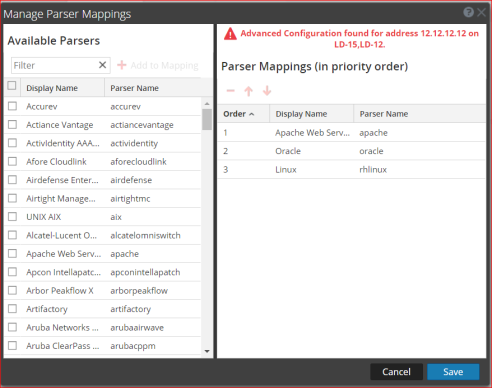Check the Afore Cloudlink checkbox

pos(12,162)
